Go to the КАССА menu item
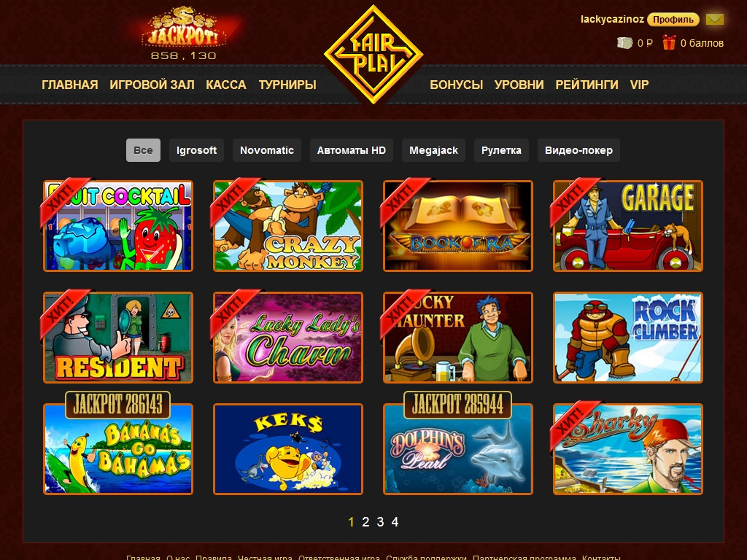The height and width of the screenshot is (560, 747). pos(226,85)
